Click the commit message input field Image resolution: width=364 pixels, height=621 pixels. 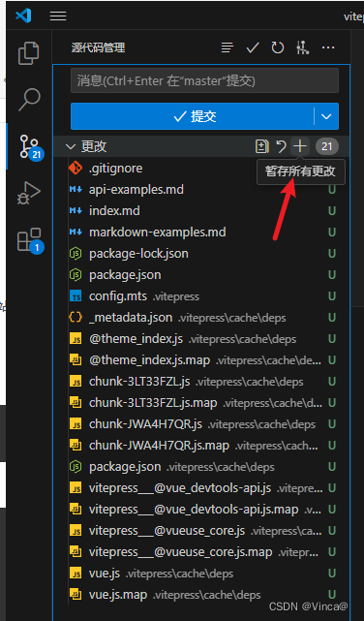point(204,80)
